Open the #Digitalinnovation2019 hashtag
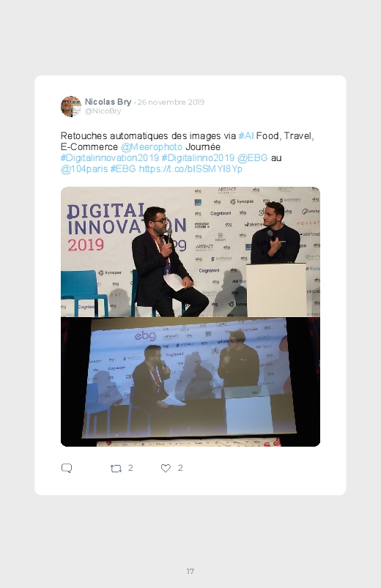Image resolution: width=381 pixels, height=588 pixels. 110,158
